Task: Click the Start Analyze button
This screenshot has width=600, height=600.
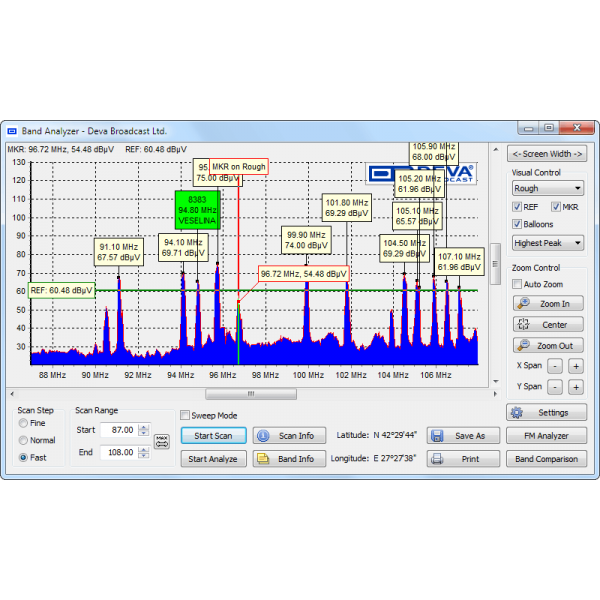Action: [214, 459]
